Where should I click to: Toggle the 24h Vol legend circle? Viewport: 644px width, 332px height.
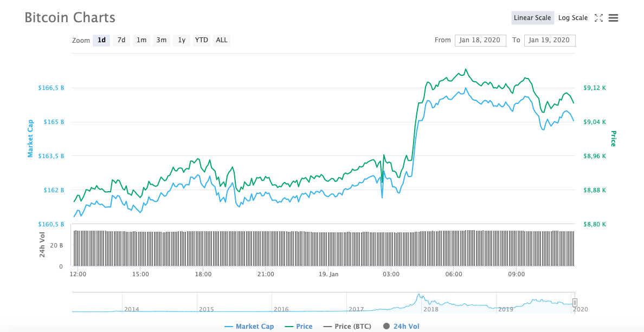pos(386,326)
